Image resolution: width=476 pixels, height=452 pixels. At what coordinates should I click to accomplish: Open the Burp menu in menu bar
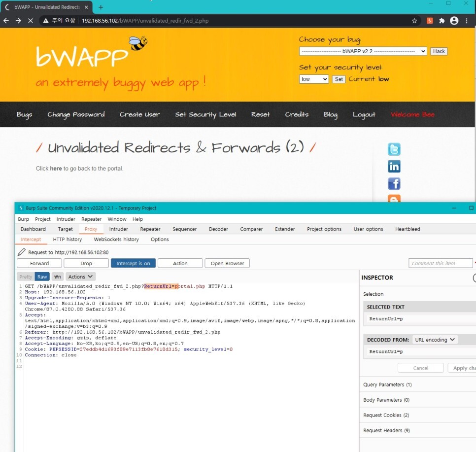pyautogui.click(x=23, y=219)
